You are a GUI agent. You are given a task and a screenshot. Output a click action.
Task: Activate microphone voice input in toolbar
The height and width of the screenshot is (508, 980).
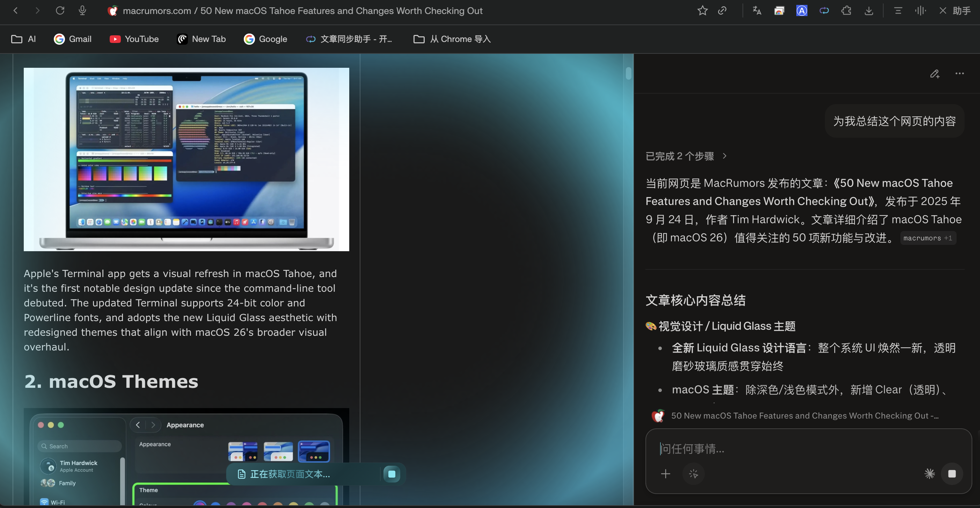point(82,10)
